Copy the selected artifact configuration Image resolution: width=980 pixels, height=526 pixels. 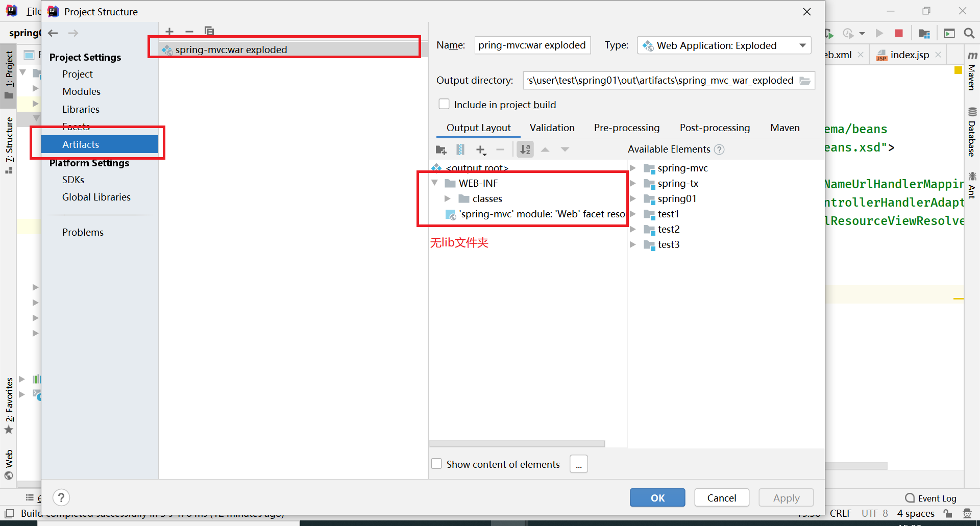(209, 32)
